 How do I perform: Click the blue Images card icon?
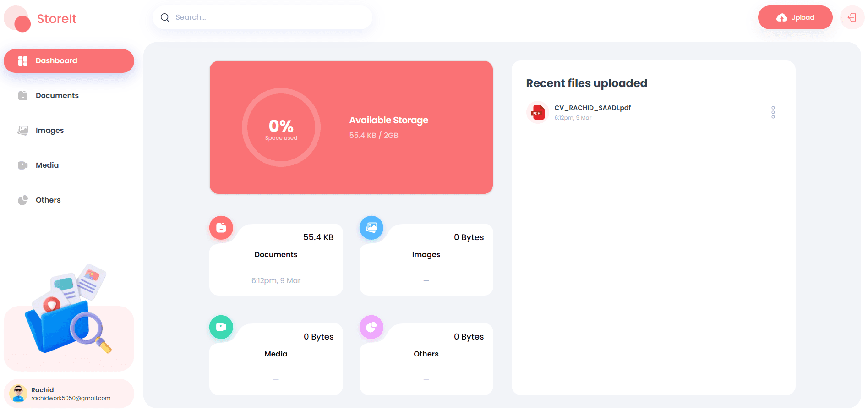pos(371,228)
